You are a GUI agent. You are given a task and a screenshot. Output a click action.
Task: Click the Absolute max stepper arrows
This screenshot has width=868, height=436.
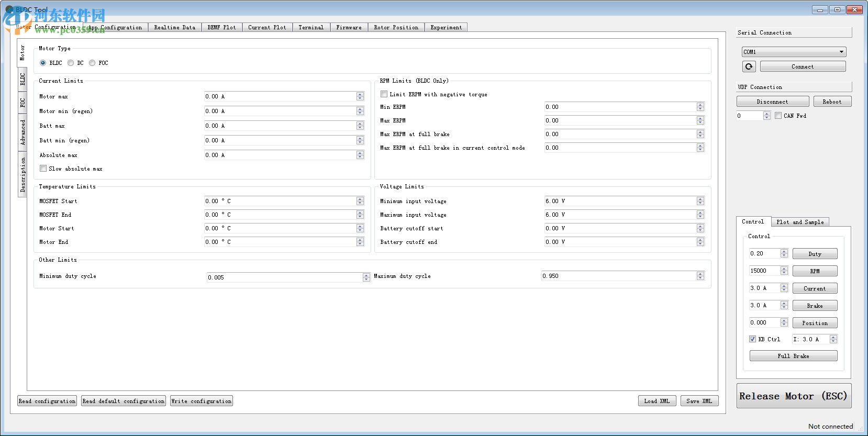pos(360,155)
